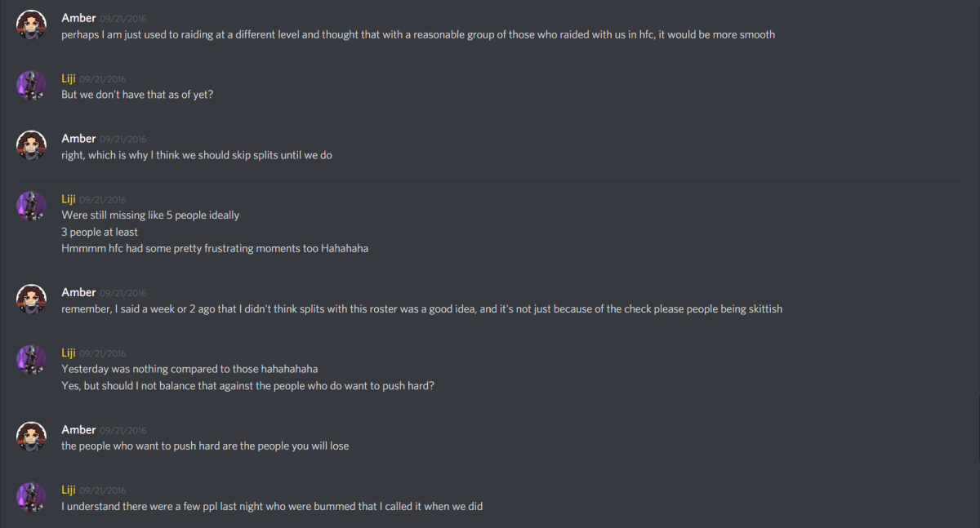Click Liji's avatar beside 'Yesterday was nothing'

(31, 359)
